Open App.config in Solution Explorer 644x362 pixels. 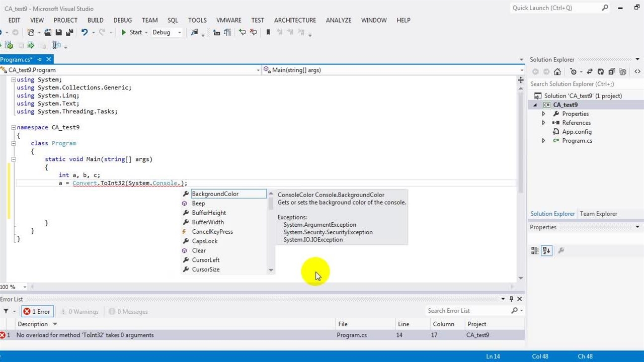point(577,132)
